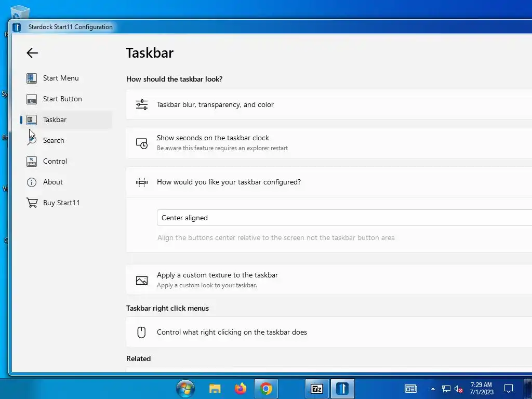Click the taskbar configuration alignment icon

pyautogui.click(x=142, y=182)
